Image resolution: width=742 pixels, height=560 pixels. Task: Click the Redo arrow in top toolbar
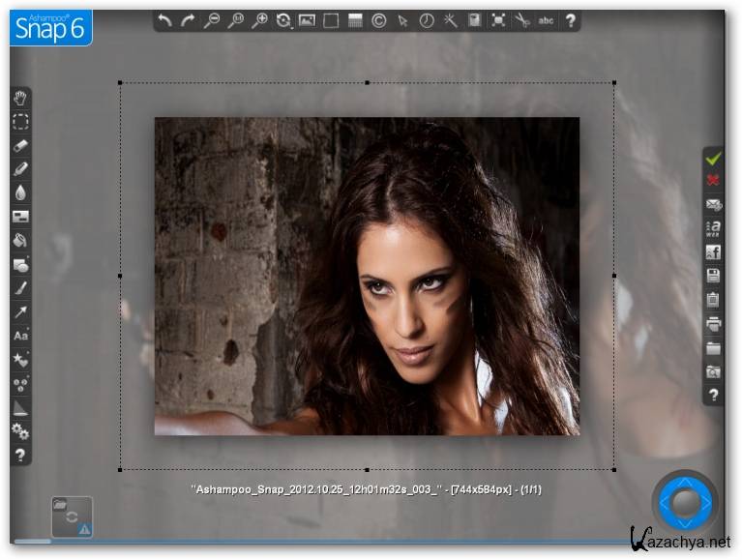[x=189, y=20]
